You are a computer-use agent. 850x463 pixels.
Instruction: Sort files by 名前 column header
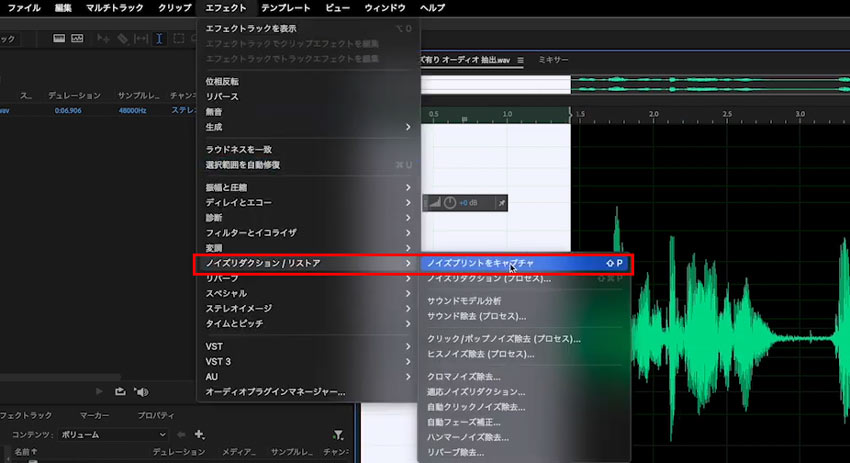(x=25, y=452)
